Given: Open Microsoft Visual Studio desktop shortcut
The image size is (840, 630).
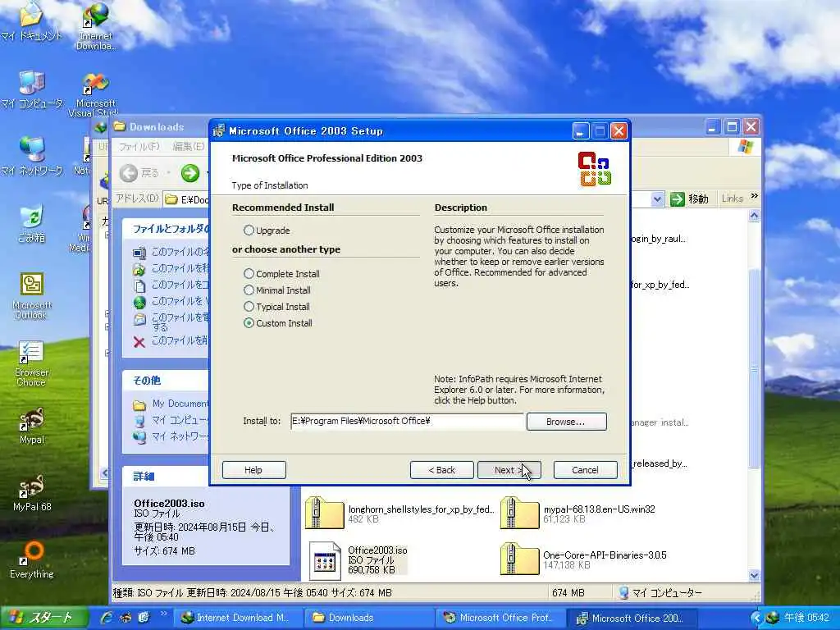Looking at the screenshot, I should coord(94,95).
